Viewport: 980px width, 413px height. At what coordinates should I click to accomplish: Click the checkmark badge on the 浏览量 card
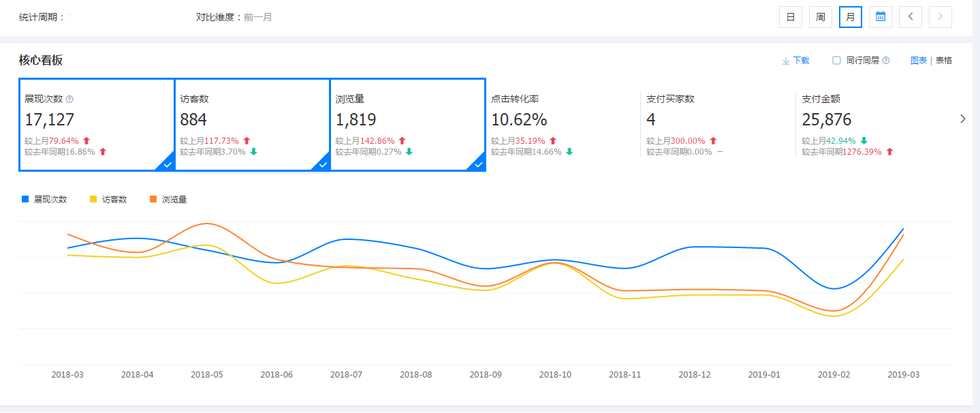479,164
